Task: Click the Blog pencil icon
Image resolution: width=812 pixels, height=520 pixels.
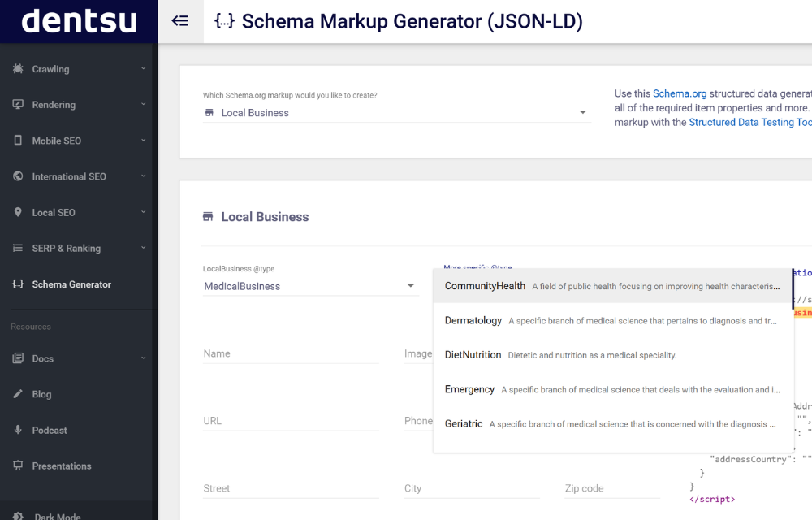Action: click(17, 394)
